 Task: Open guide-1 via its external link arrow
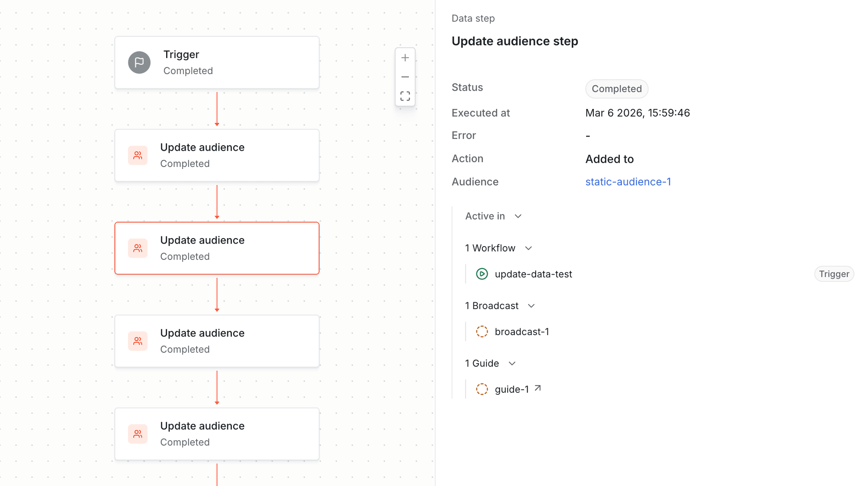[538, 387]
